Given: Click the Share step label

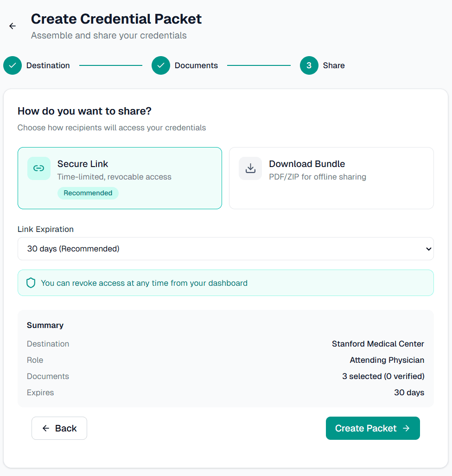Looking at the screenshot, I should point(334,65).
